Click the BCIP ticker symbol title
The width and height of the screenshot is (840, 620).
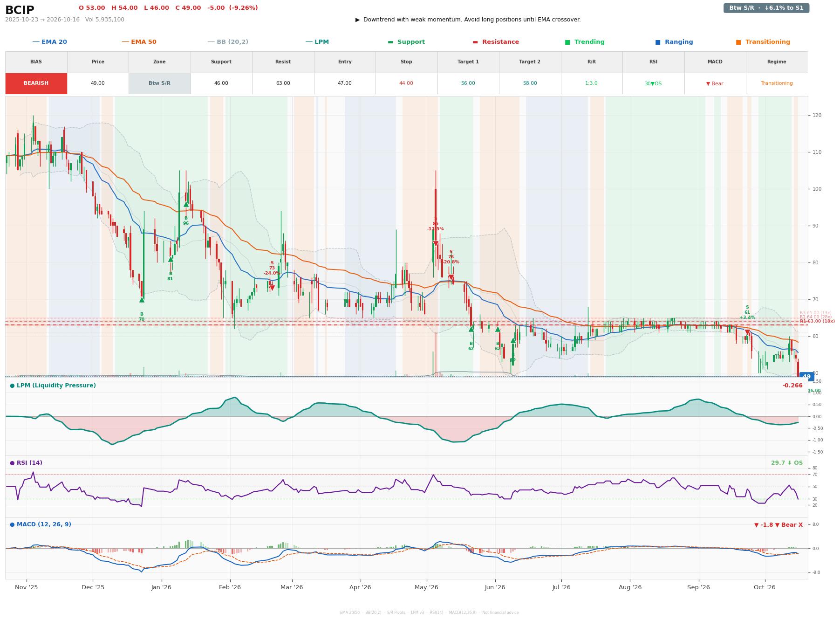tap(20, 10)
